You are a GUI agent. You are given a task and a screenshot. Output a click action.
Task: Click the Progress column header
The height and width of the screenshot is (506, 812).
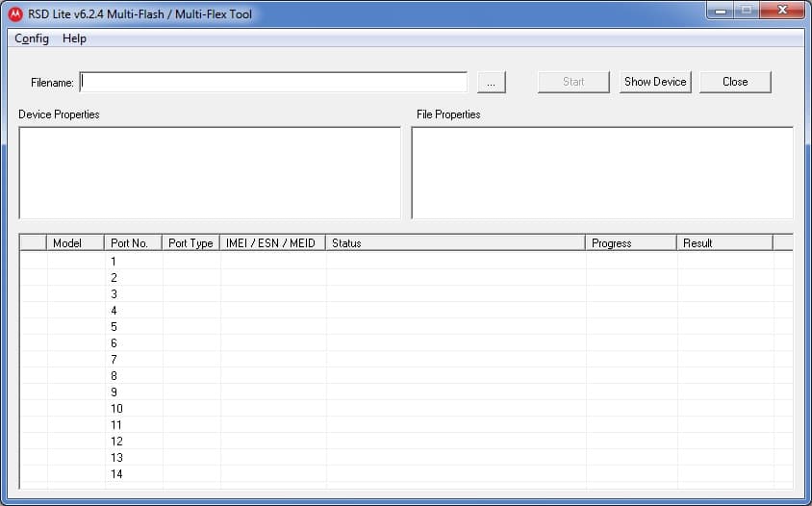click(x=631, y=243)
